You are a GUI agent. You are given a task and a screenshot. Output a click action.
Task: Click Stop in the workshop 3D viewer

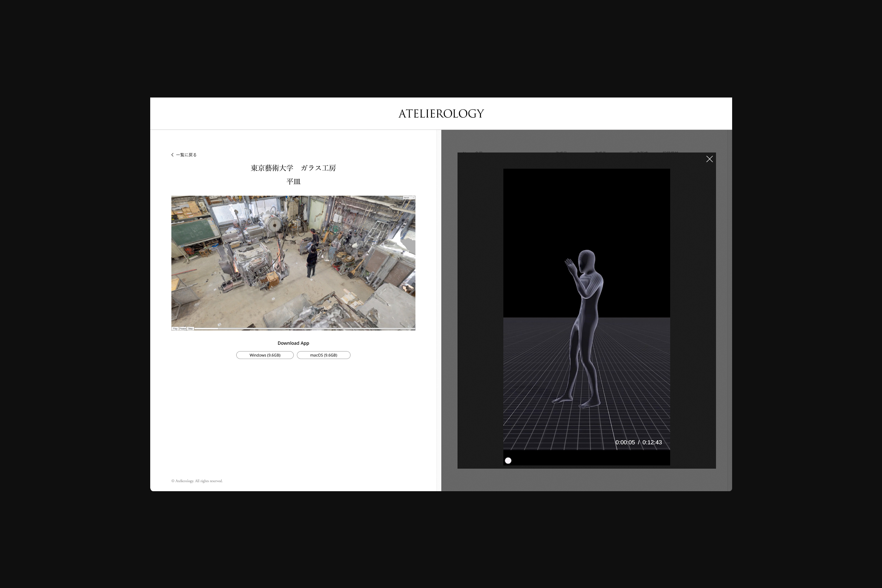(191, 329)
